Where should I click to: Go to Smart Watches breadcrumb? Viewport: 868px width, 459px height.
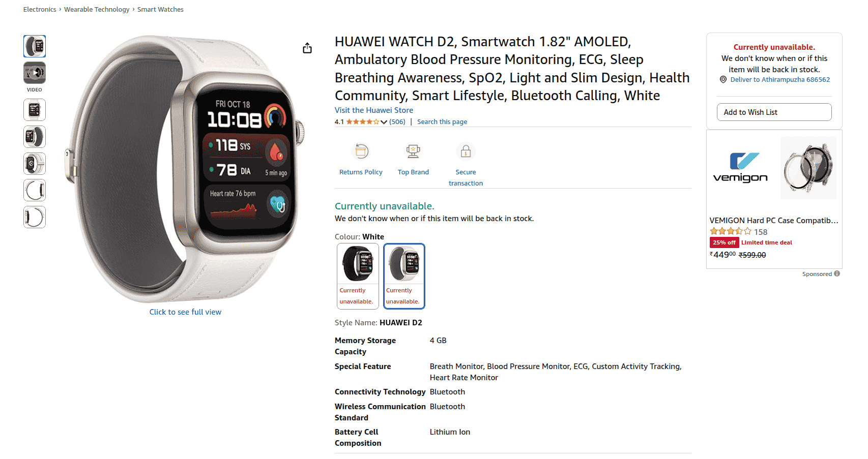pos(160,9)
